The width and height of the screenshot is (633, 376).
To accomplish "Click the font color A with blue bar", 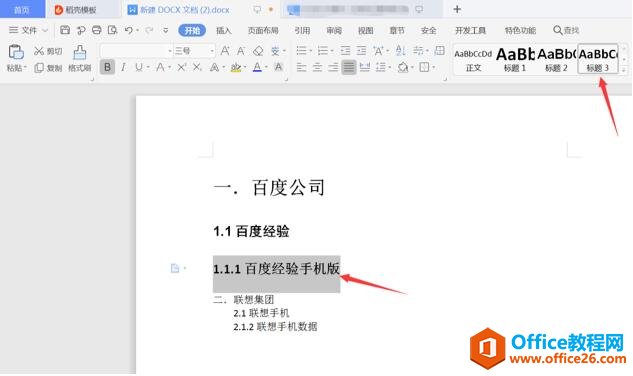I will point(257,67).
